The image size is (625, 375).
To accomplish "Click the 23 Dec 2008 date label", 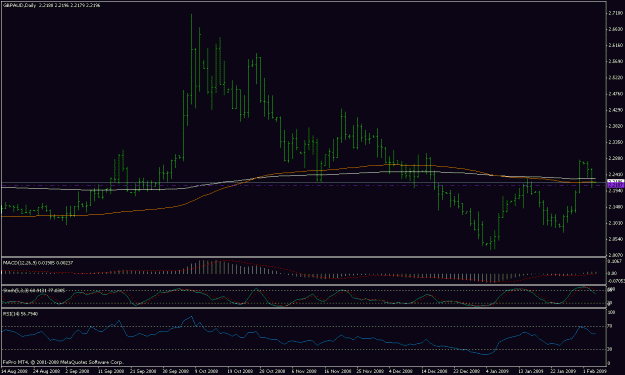I will point(467,371).
